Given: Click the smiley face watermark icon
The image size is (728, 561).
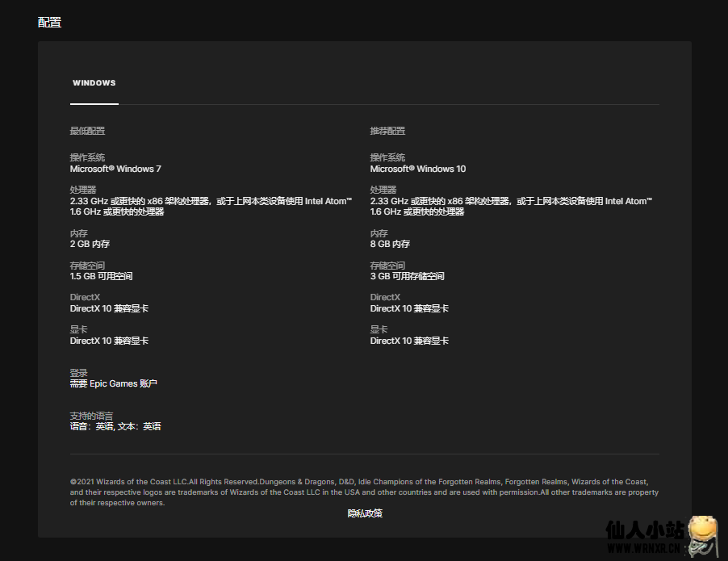Looking at the screenshot, I should coord(704,533).
